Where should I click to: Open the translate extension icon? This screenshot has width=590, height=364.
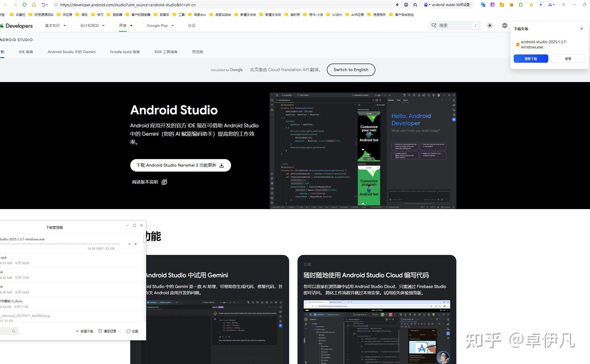tap(483, 5)
